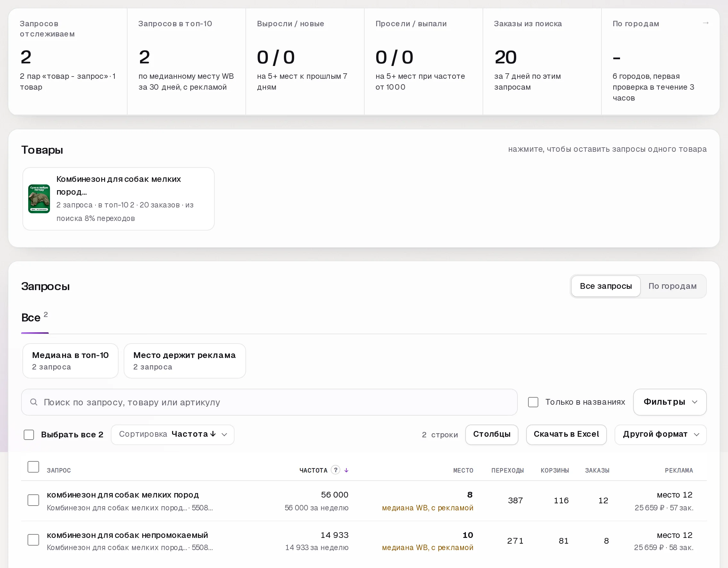Screen dimensions: 728x568
Task: Expand the Другой формат dropdown
Action: click(660, 434)
